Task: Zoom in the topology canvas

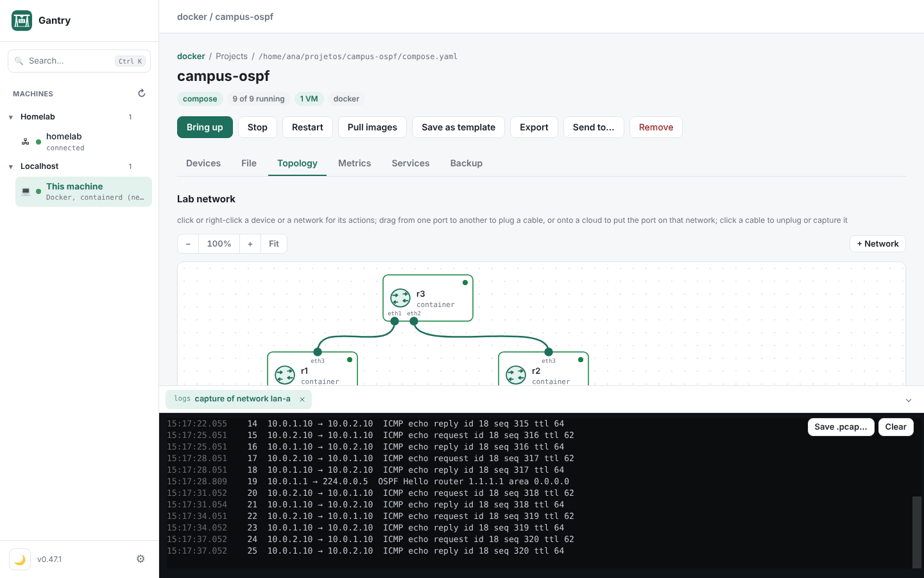Action: point(250,244)
